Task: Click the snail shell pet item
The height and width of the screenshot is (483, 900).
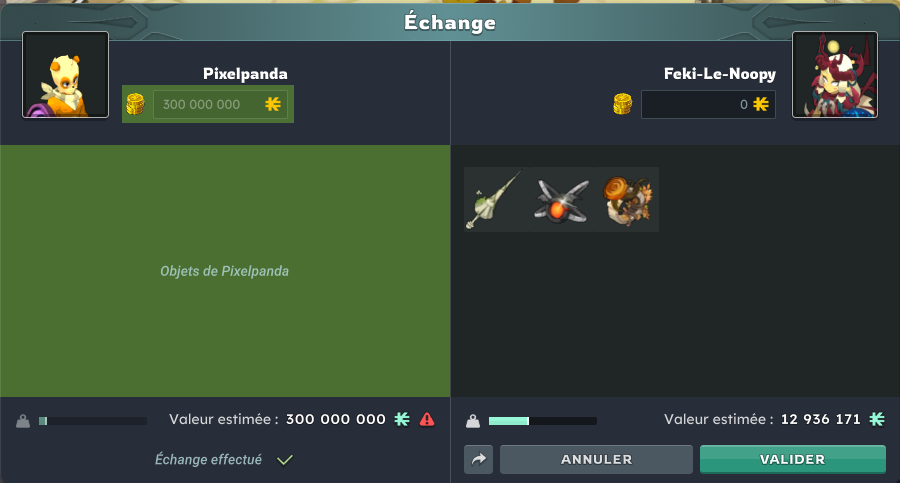Action: (x=627, y=199)
